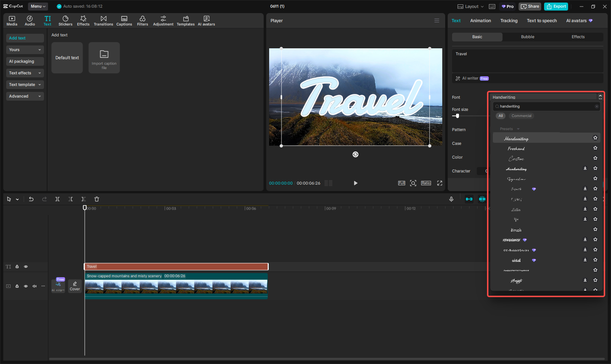Open the Stickers panel

pyautogui.click(x=65, y=20)
